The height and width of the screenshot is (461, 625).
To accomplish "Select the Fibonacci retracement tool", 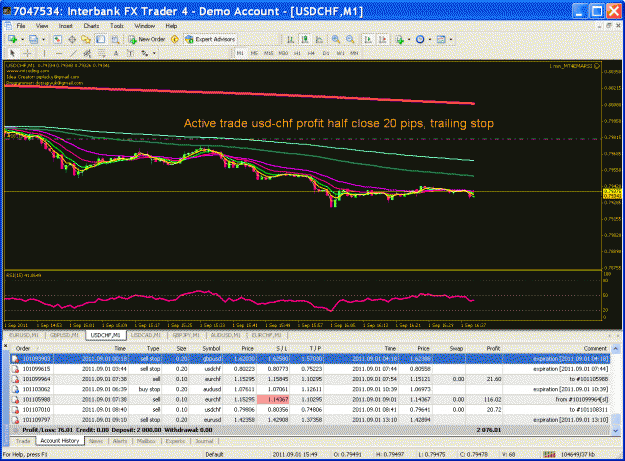I will click(x=101, y=53).
